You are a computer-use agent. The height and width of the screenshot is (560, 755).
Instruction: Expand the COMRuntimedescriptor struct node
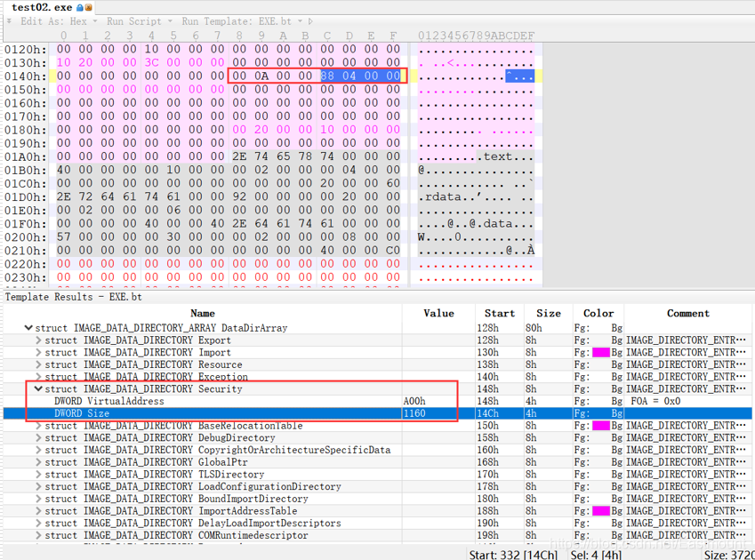pos(38,535)
